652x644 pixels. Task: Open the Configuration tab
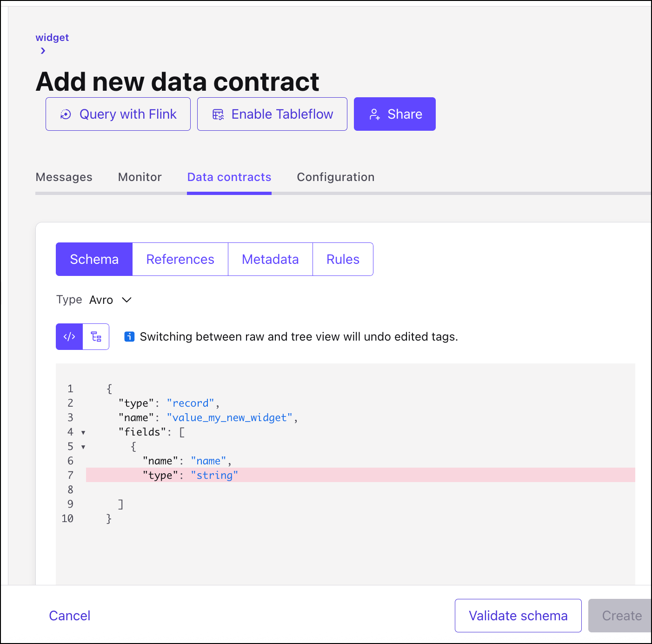pos(336,177)
